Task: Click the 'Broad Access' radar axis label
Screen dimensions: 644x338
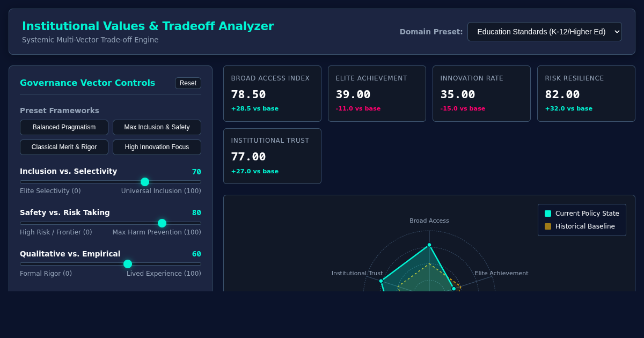Action: (429, 221)
